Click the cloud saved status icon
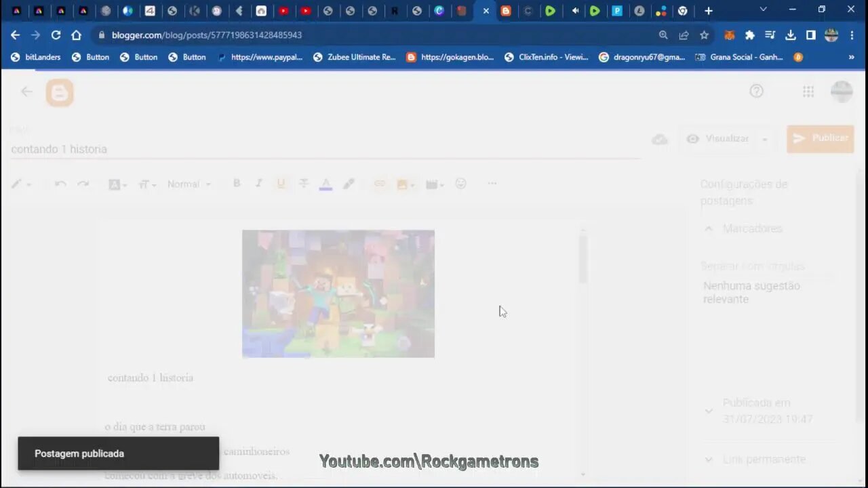Image resolution: width=868 pixels, height=488 pixels. click(x=660, y=139)
